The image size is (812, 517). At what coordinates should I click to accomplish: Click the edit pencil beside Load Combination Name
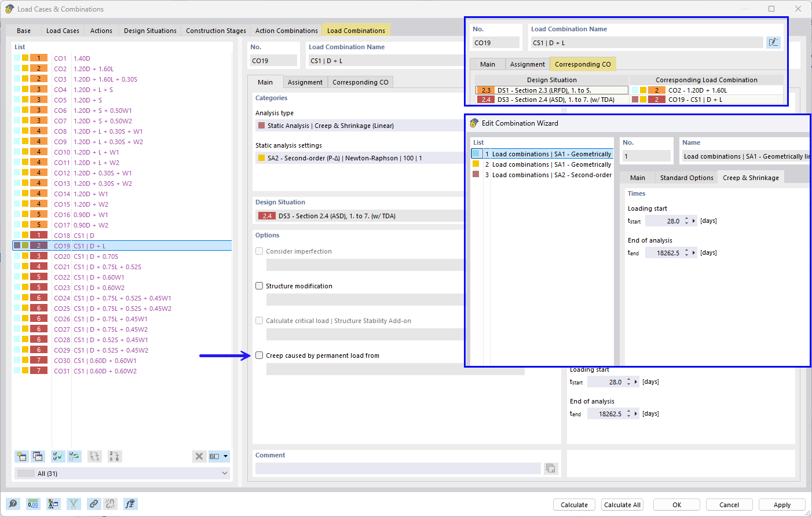pyautogui.click(x=774, y=42)
